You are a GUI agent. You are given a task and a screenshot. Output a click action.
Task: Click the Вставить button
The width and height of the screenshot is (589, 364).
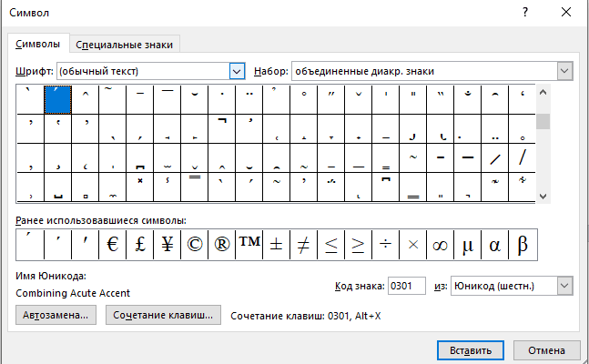click(x=471, y=350)
